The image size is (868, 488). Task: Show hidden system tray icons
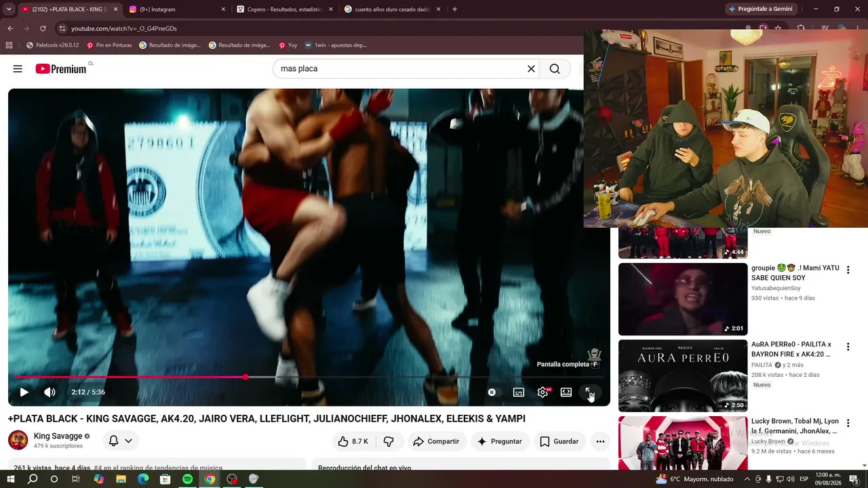[747, 479]
